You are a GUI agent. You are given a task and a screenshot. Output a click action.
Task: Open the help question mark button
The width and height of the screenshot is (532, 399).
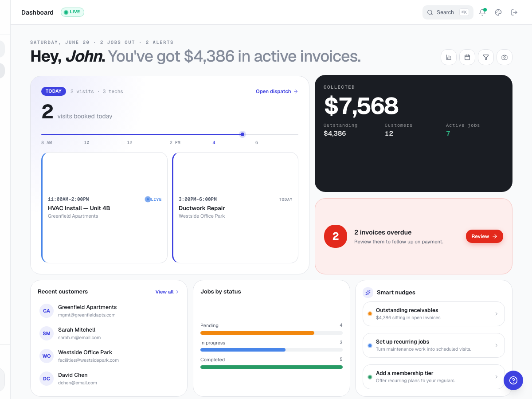513,380
